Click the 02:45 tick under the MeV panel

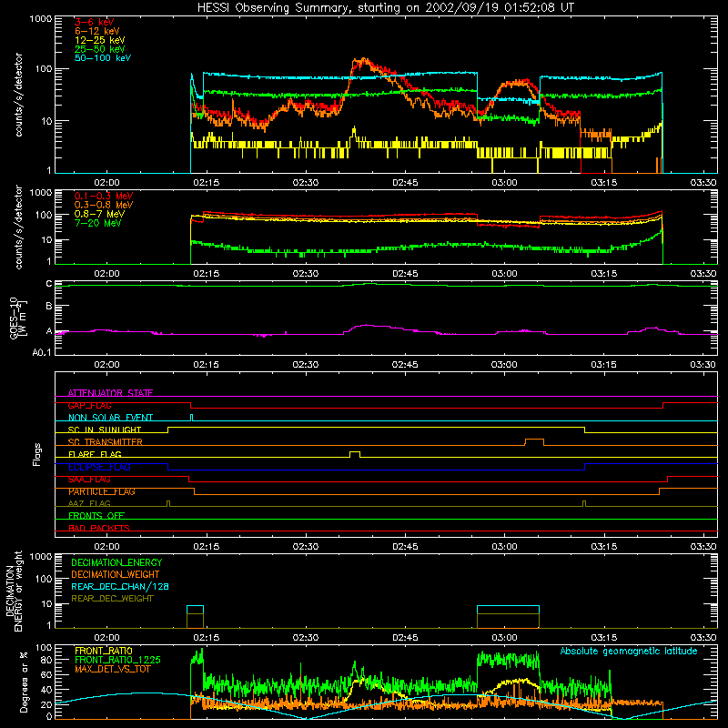(405, 274)
